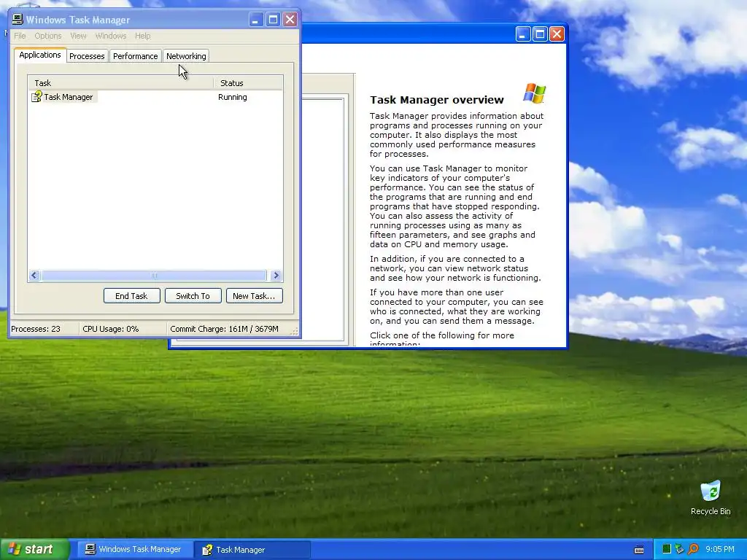Open the Recycle Bin desktop icon

pos(711,498)
